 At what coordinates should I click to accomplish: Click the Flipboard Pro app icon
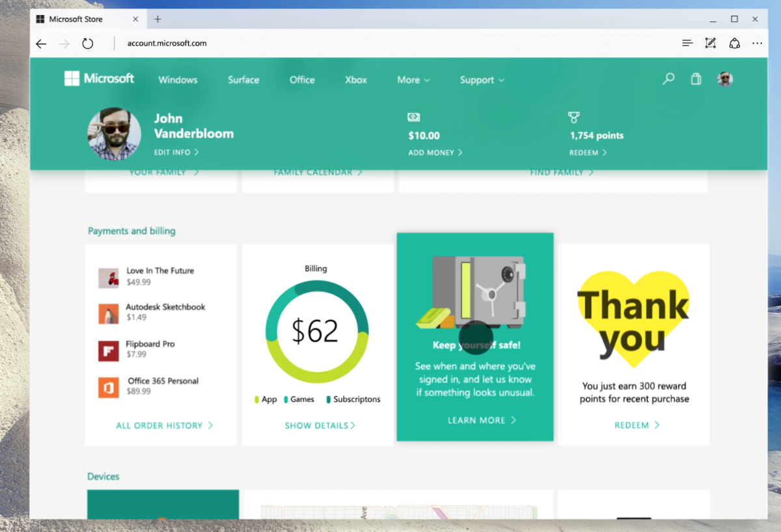[x=109, y=351]
